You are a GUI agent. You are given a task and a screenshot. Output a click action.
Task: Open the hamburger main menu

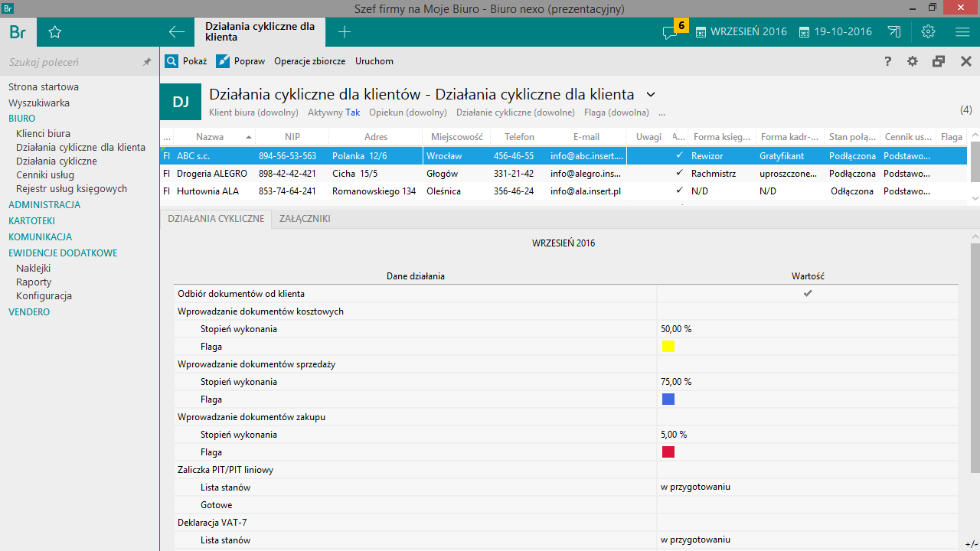point(962,32)
